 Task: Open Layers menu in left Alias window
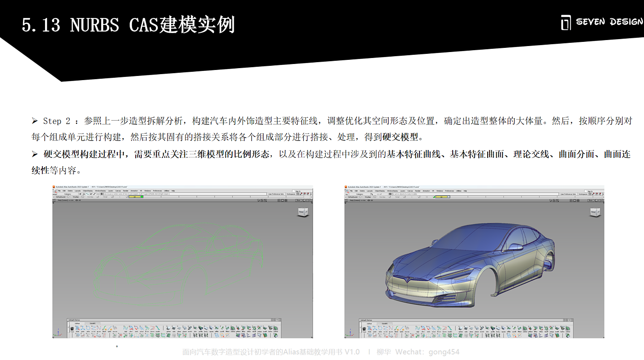tap(110, 191)
